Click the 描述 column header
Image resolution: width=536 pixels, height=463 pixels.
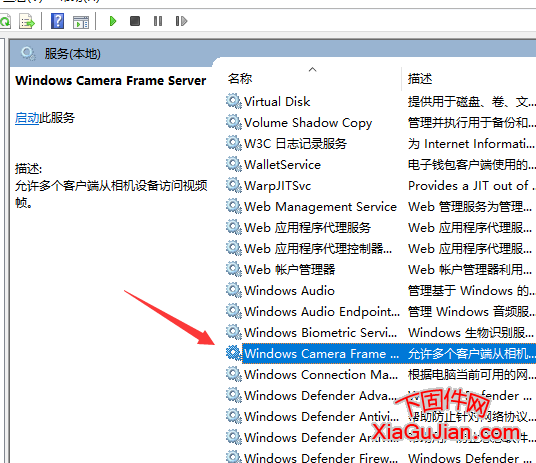pyautogui.click(x=420, y=79)
